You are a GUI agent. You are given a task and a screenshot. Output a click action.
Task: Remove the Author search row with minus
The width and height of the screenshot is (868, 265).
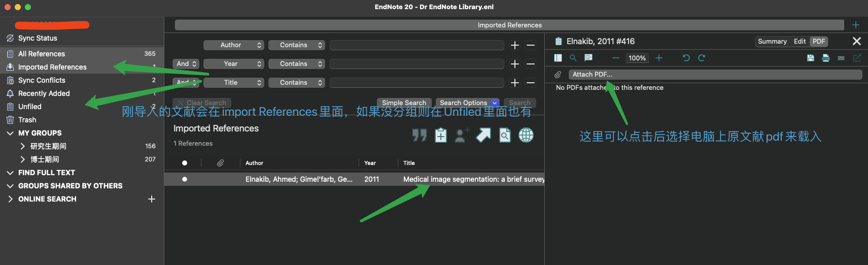point(531,45)
